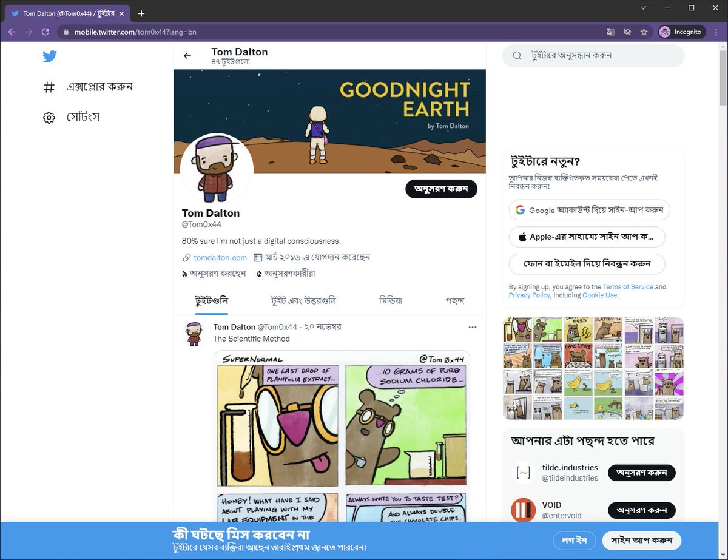Click tilde.industries account avatar
This screenshot has height=560, width=728.
tap(523, 473)
